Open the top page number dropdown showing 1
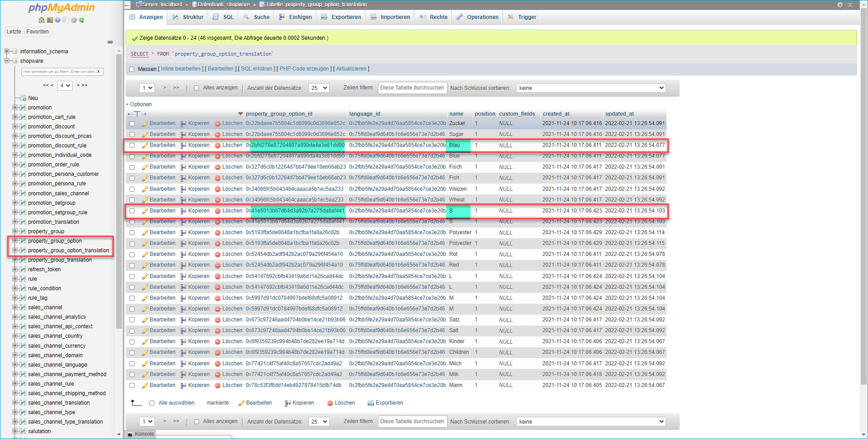Screen dimensions: 868x439 (147, 88)
